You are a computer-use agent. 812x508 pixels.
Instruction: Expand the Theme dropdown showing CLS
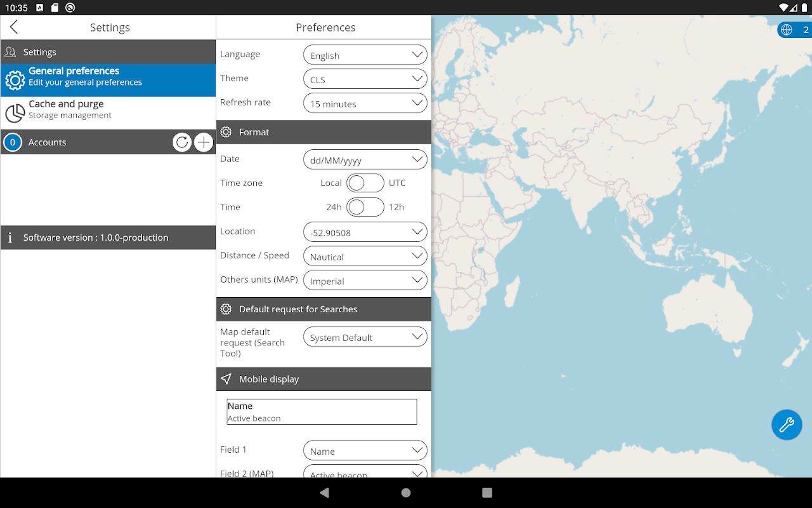(365, 79)
